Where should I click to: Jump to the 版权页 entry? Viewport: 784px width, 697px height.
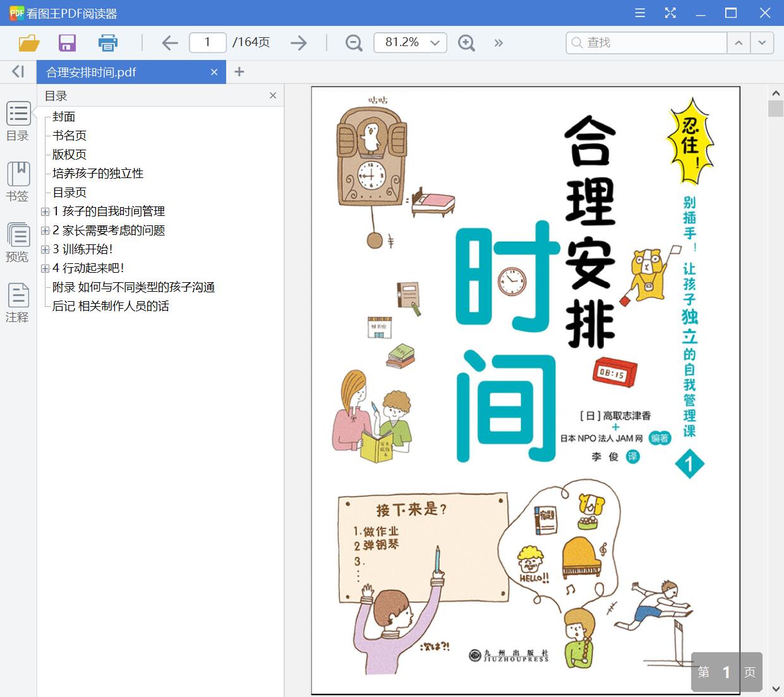click(69, 155)
